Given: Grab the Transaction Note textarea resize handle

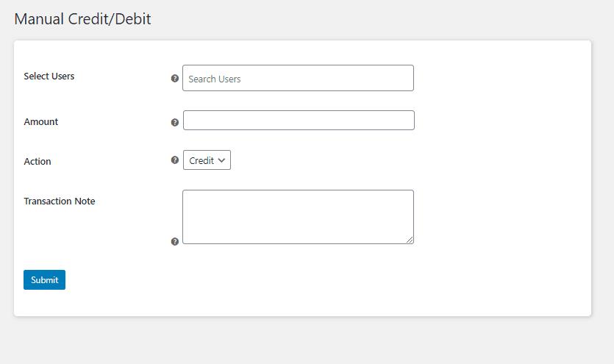Looking at the screenshot, I should [x=410, y=240].
